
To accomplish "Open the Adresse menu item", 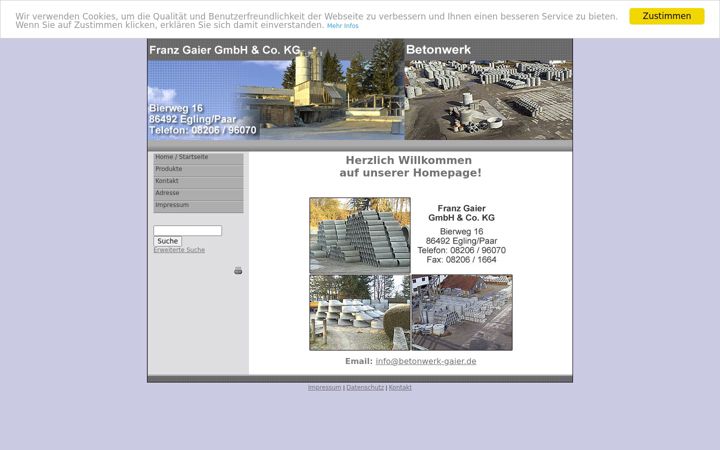I will pos(198,193).
